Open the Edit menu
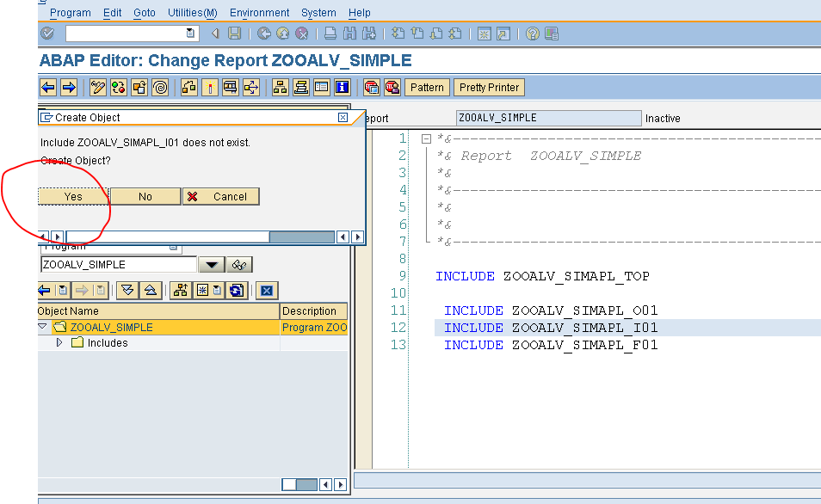The height and width of the screenshot is (504, 821). (112, 13)
